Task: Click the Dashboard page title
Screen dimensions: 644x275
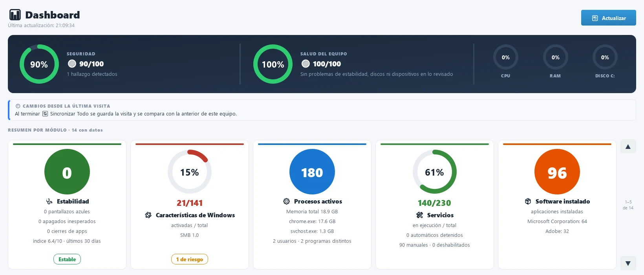Action: coord(53,15)
